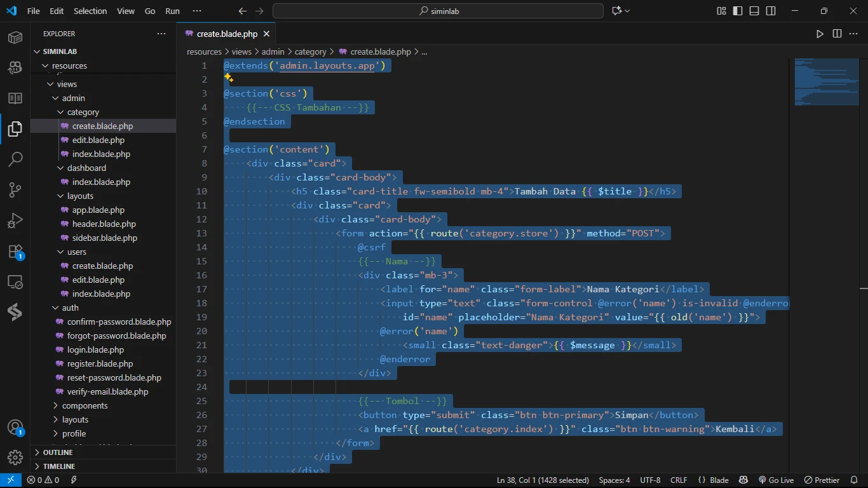This screenshot has width=868, height=488.
Task: Click the minimap code overview
Action: click(826, 83)
